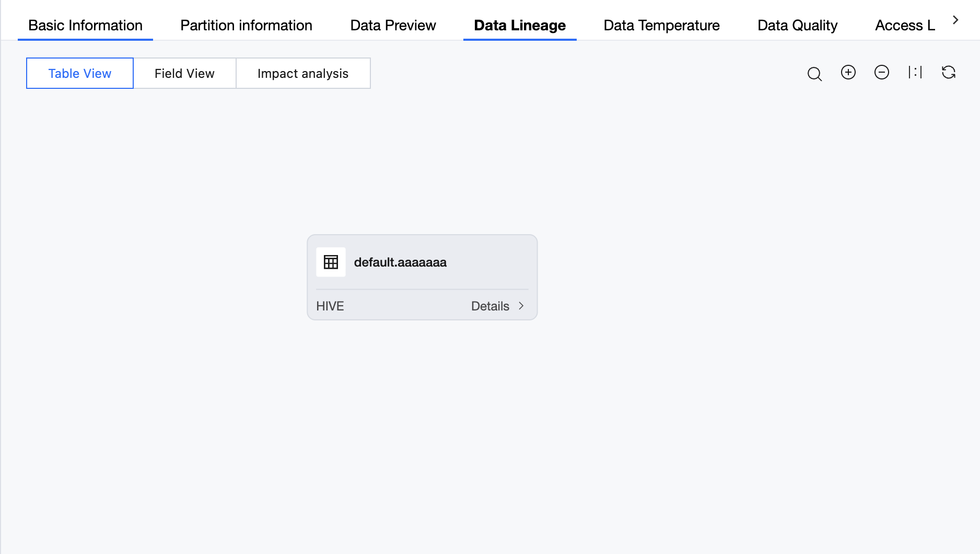Open the partially visible Access L tab
The image size is (980, 554).
click(x=905, y=25)
